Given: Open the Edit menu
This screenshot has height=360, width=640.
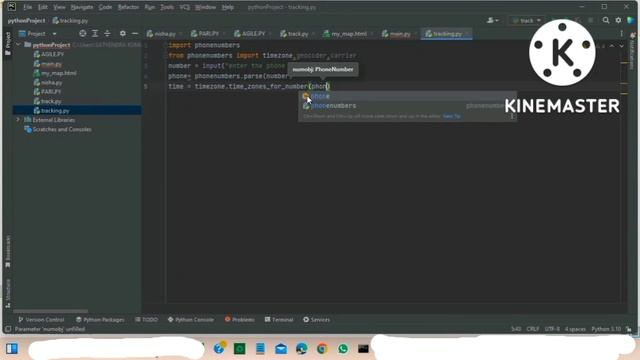Looking at the screenshot, I should coord(42,7).
